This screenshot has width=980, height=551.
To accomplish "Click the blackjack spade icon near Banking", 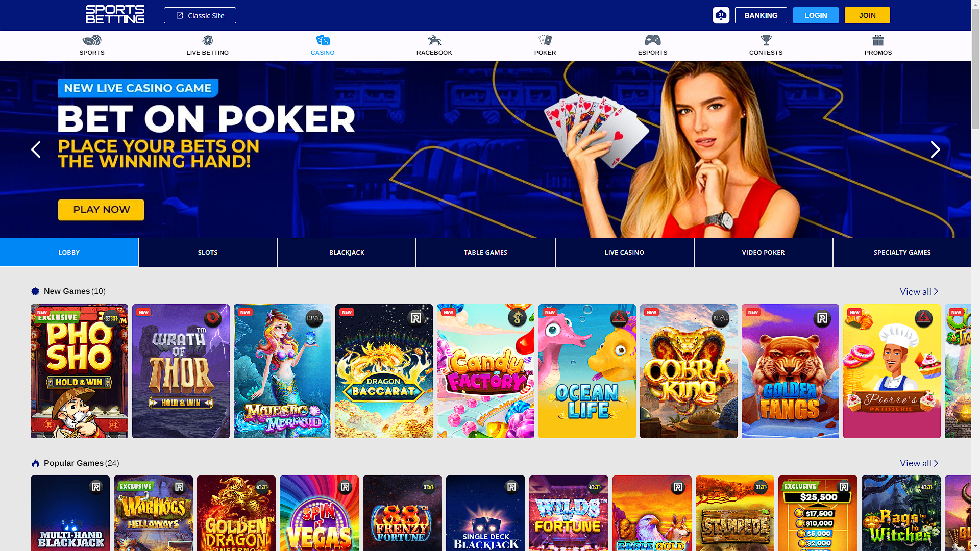I will pyautogui.click(x=721, y=15).
